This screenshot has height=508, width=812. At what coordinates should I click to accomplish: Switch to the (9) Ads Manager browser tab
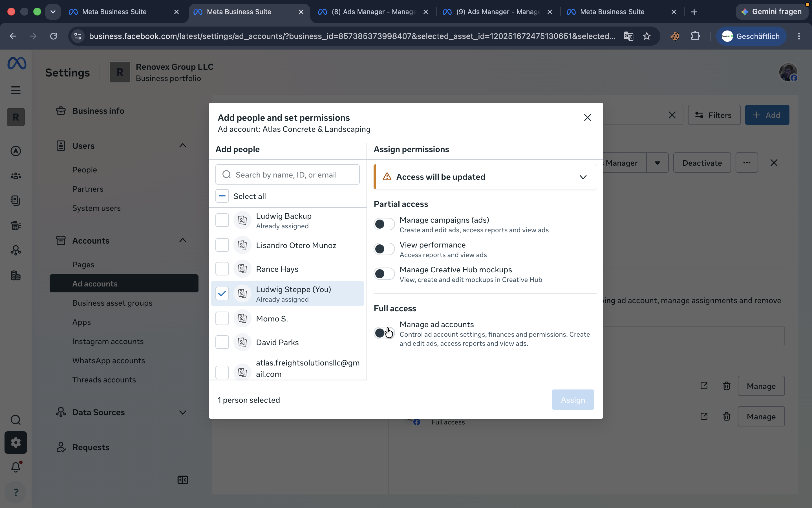498,12
